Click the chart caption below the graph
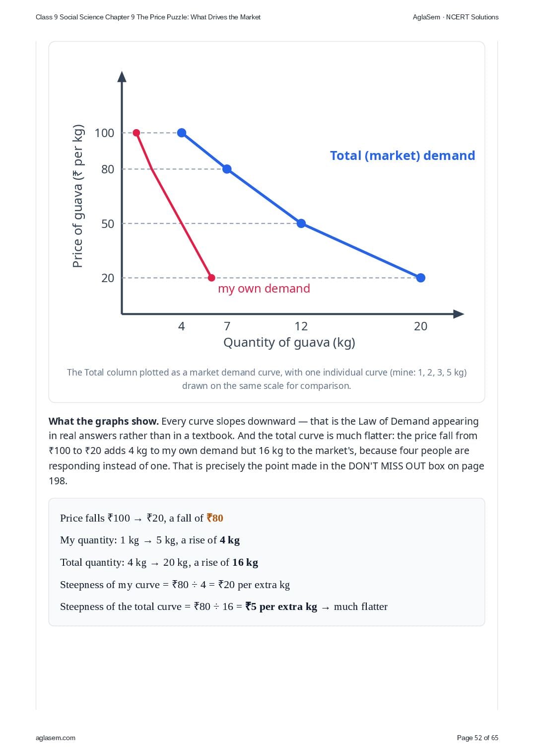534x756 pixels. click(x=267, y=379)
